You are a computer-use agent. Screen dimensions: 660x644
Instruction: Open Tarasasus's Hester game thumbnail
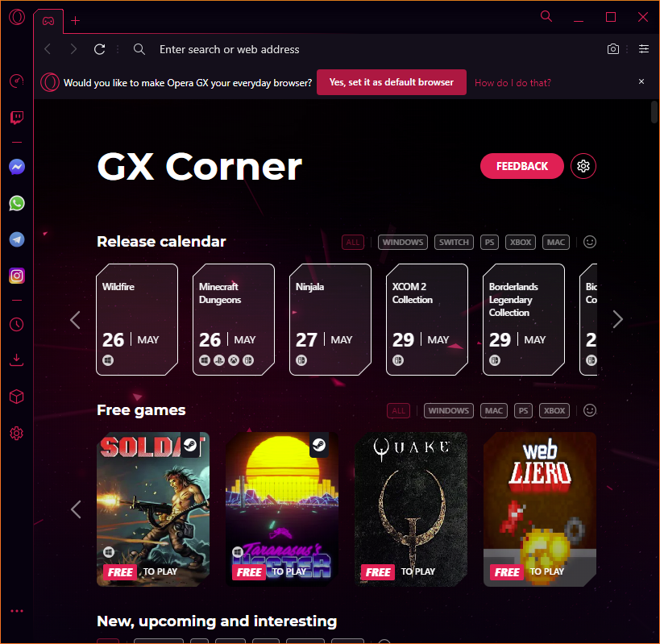point(282,509)
